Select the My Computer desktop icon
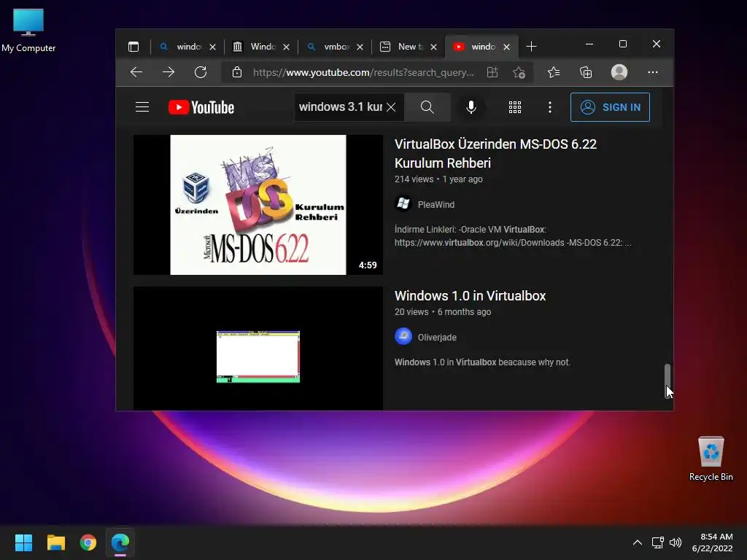Screen dimensions: 747x560 pos(28,30)
